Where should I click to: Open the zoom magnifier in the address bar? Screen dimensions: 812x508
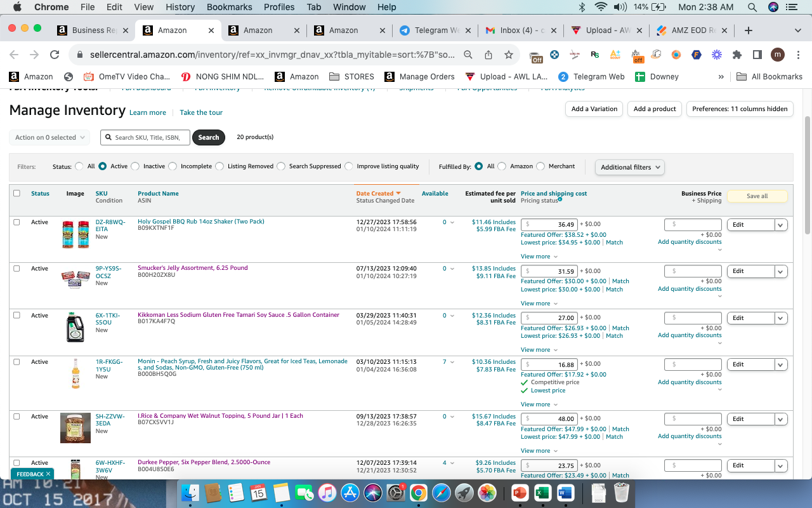click(468, 55)
